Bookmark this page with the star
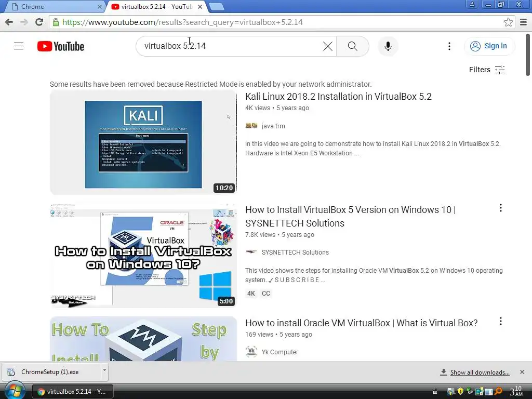 tap(508, 22)
